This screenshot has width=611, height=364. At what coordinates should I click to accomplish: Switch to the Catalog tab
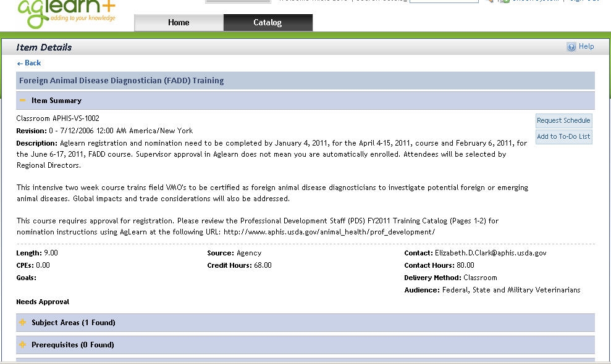pyautogui.click(x=268, y=23)
